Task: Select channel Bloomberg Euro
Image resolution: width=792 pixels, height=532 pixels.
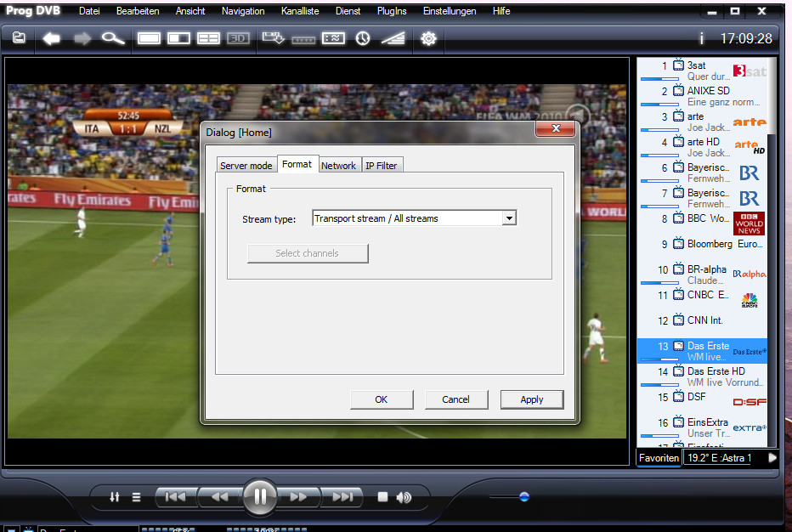Action: [x=702, y=249]
